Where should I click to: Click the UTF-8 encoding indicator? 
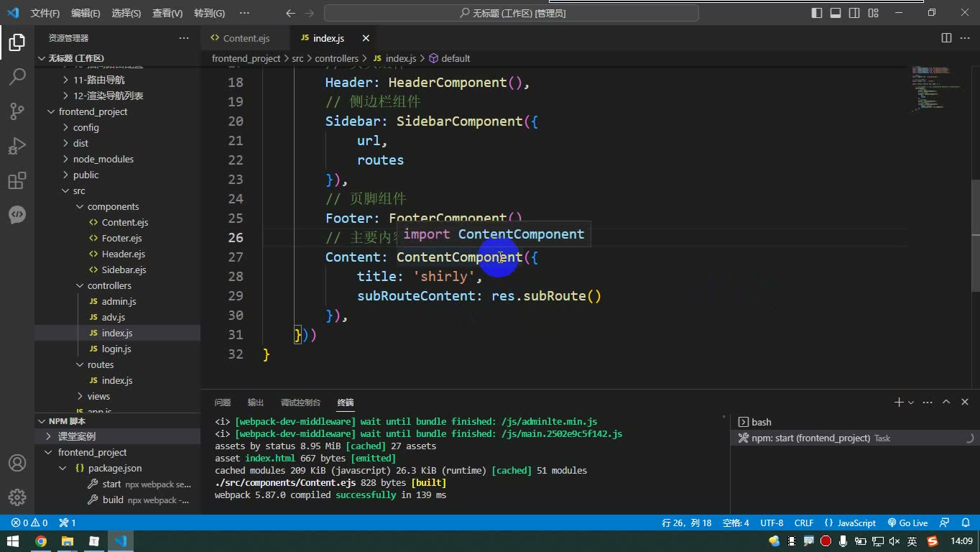(x=772, y=523)
